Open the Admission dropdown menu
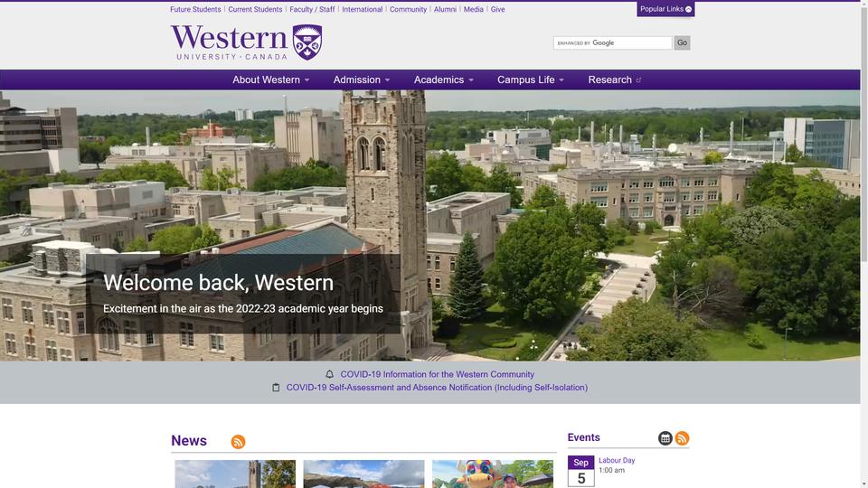Image resolution: width=868 pixels, height=488 pixels. (362, 80)
